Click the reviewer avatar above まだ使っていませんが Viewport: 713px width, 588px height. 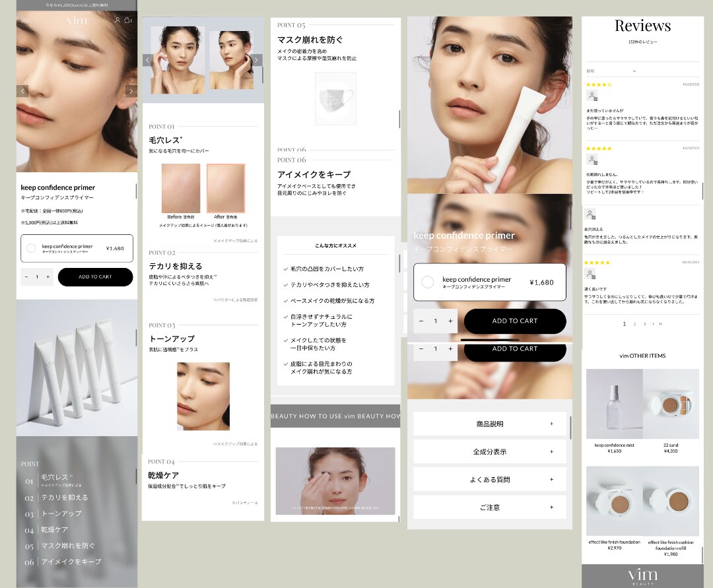tap(592, 96)
